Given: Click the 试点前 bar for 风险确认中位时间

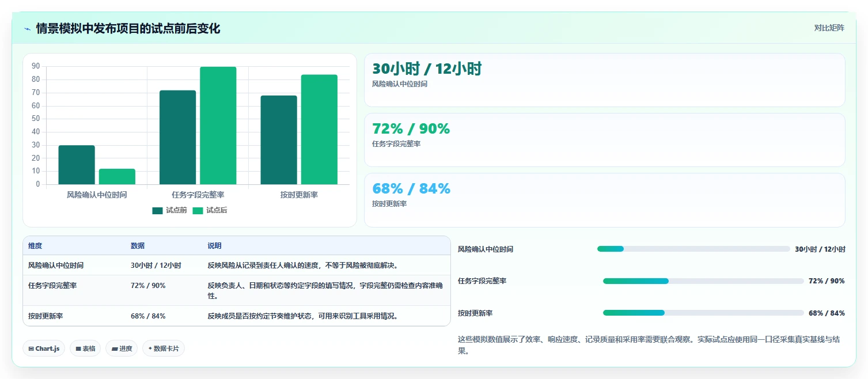Looking at the screenshot, I should tap(77, 165).
